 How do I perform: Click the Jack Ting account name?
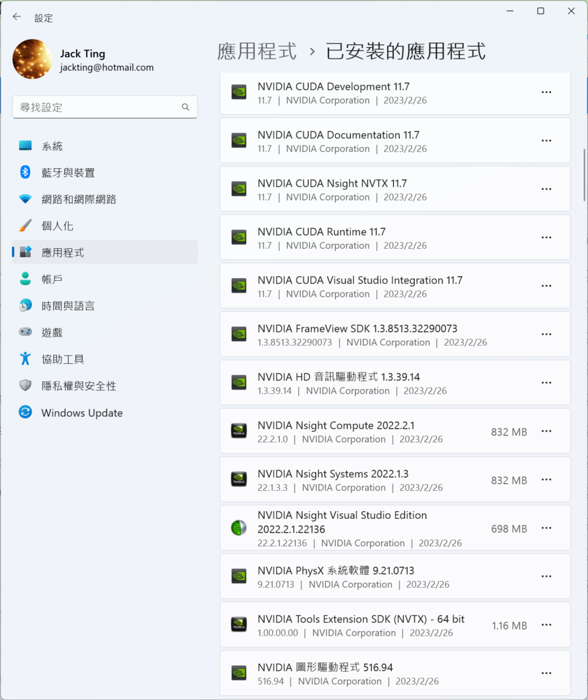pos(83,53)
